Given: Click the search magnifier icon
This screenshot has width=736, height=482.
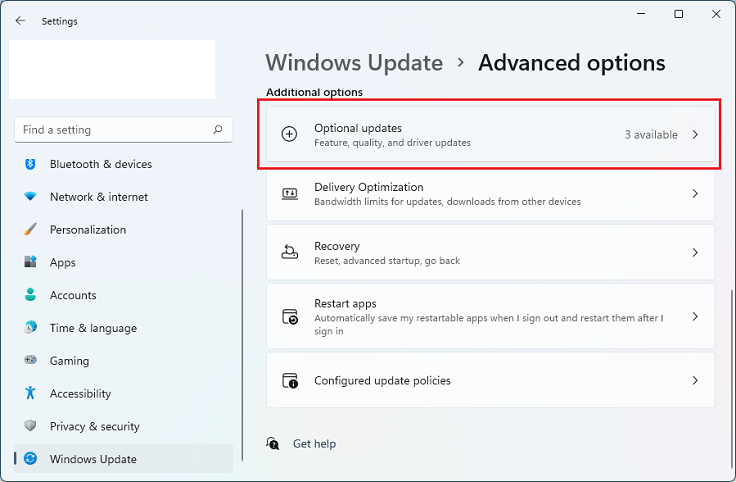Looking at the screenshot, I should pyautogui.click(x=218, y=130).
